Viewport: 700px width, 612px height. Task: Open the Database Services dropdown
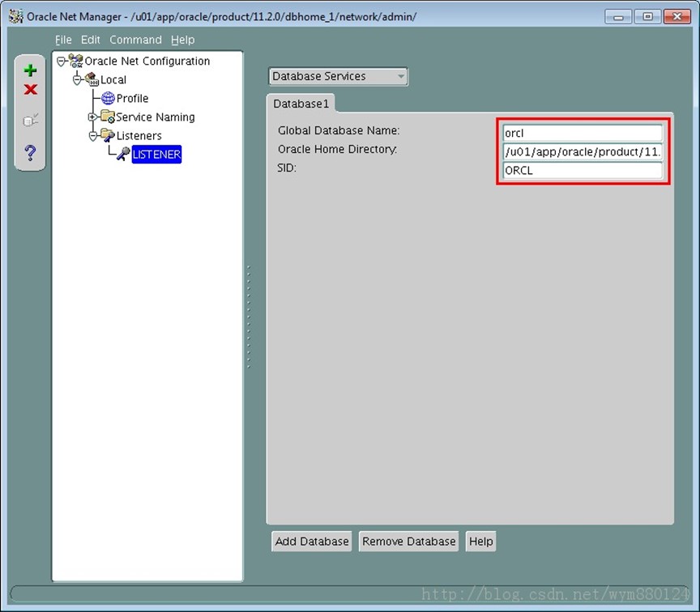338,76
